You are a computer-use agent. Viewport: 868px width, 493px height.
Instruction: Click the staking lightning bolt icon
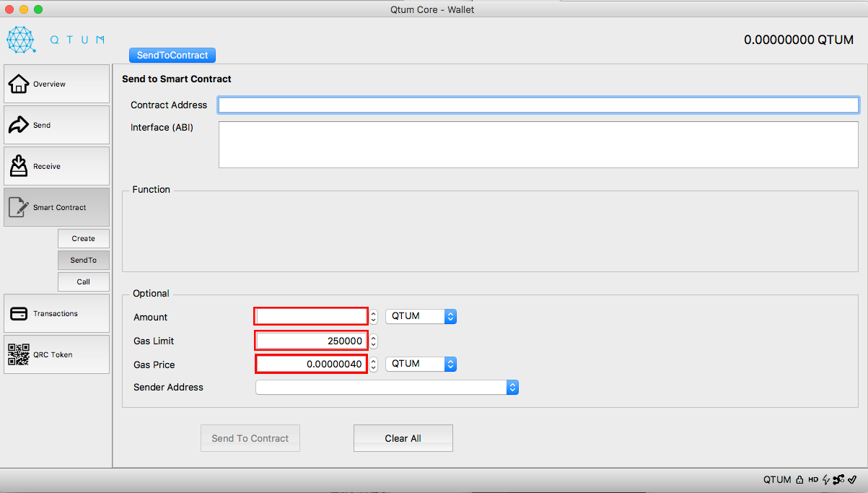click(x=826, y=479)
